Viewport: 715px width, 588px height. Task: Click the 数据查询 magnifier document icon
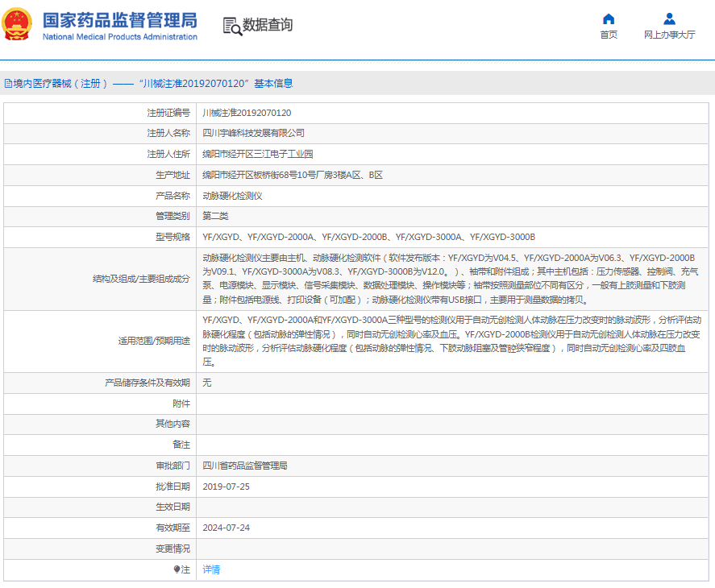[x=231, y=26]
